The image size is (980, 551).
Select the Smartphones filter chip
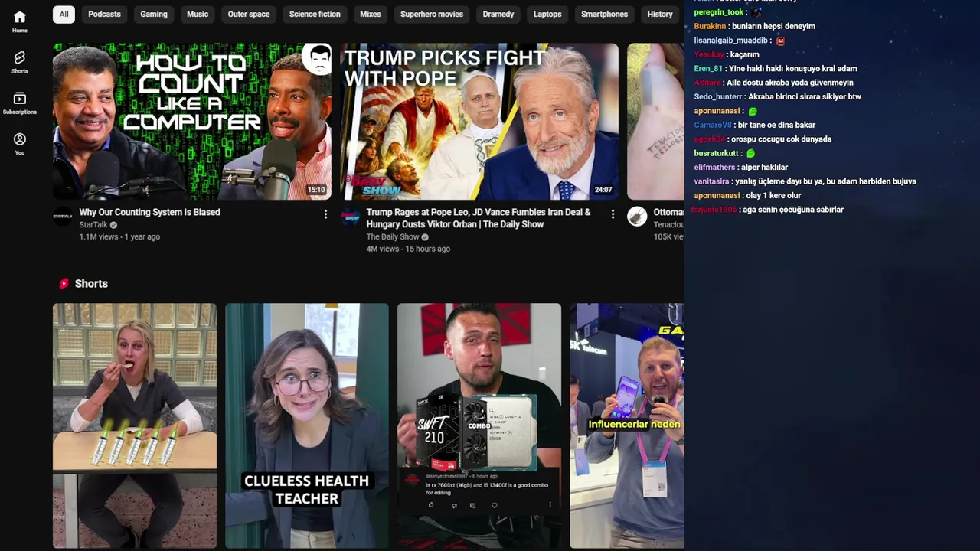604,14
